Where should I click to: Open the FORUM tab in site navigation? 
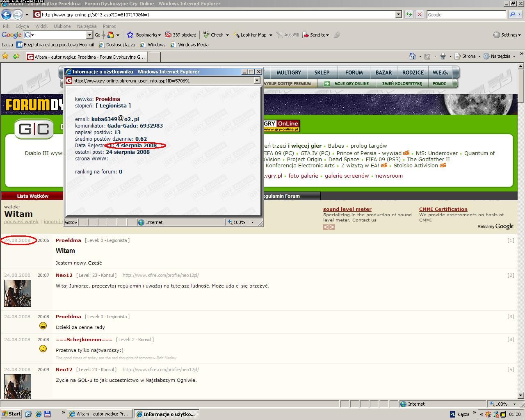(x=354, y=73)
